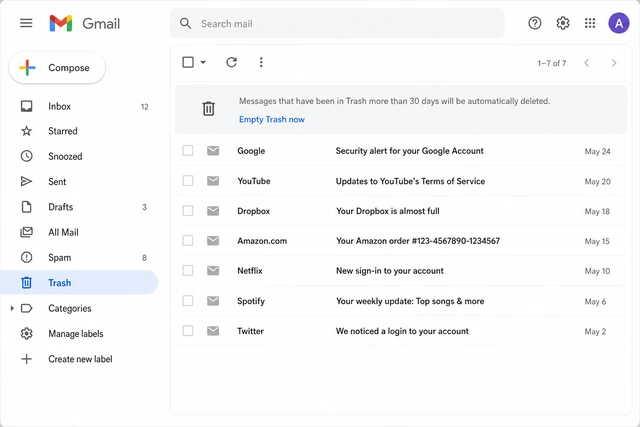Open the Support help icon
640x427 pixels.
(535, 23)
